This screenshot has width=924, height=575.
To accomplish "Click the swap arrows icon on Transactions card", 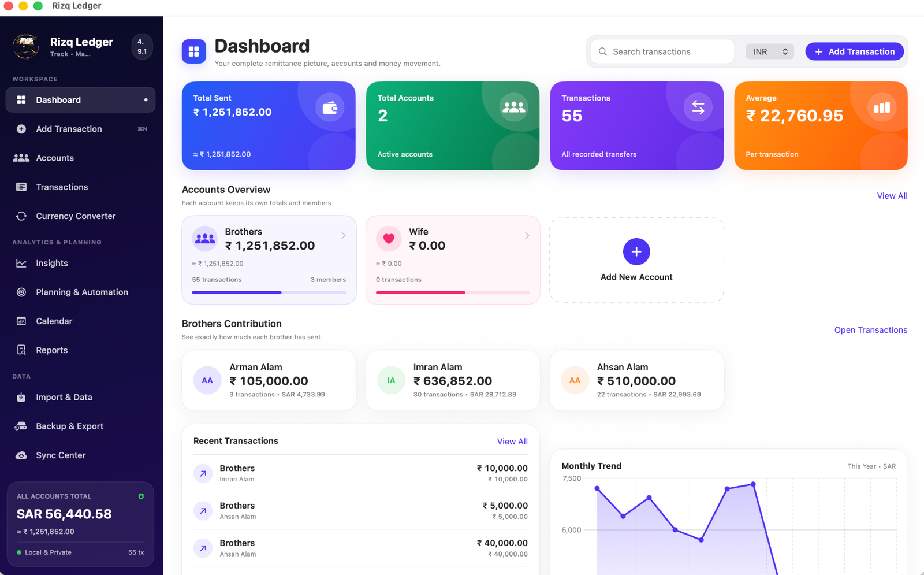I will click(x=698, y=107).
